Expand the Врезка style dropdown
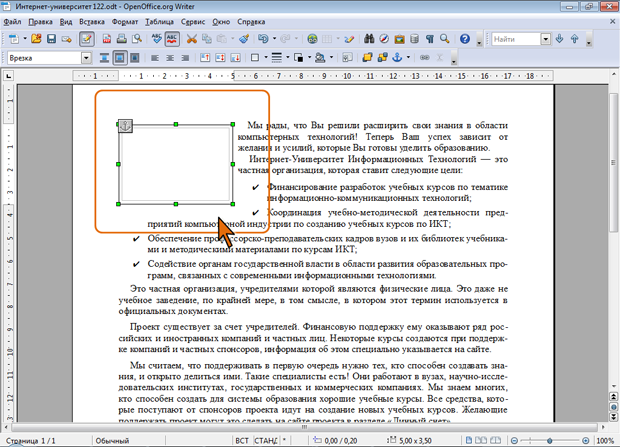The image size is (620, 447). tap(86, 58)
